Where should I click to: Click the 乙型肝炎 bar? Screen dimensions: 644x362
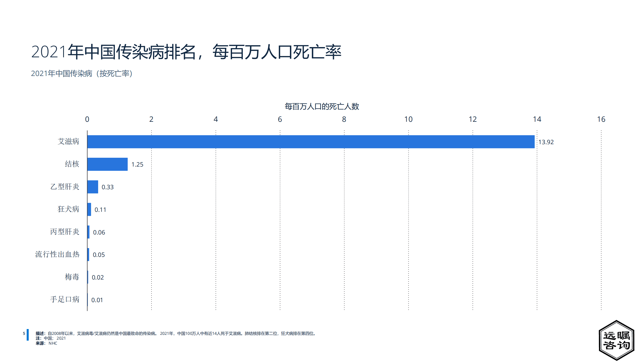pos(92,187)
